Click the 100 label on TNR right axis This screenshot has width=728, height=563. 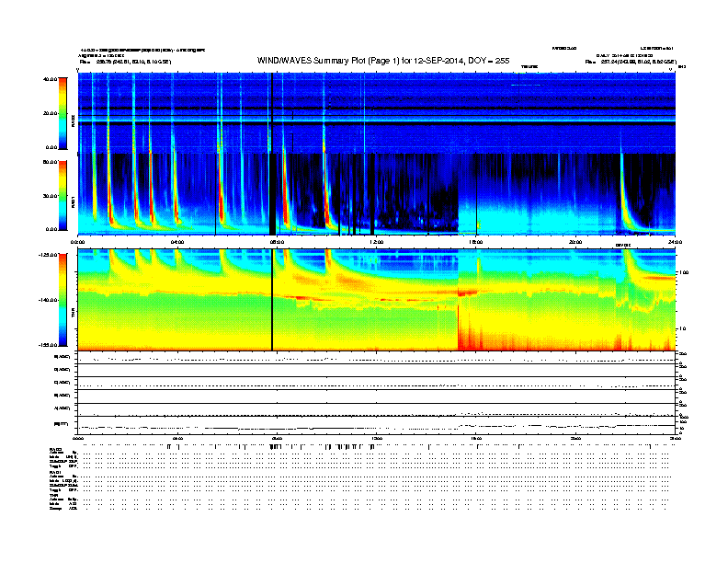coord(684,272)
